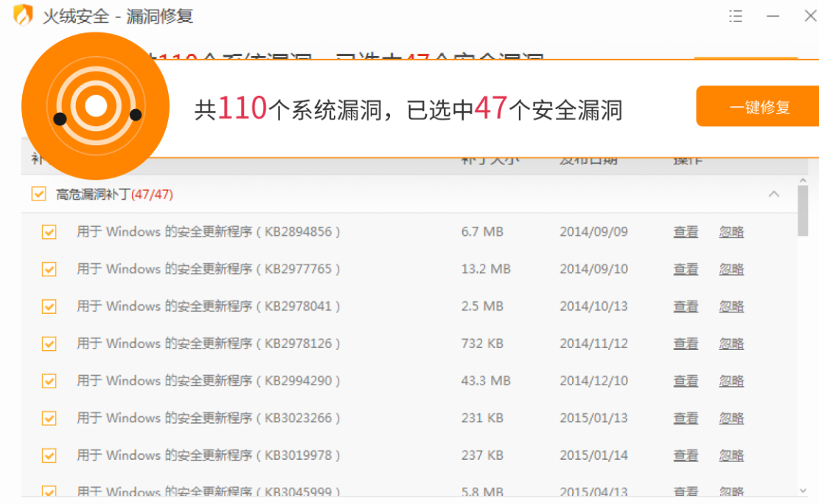Click the Huorong flame logo icon
Screen dimensions: 819x504
point(23,15)
